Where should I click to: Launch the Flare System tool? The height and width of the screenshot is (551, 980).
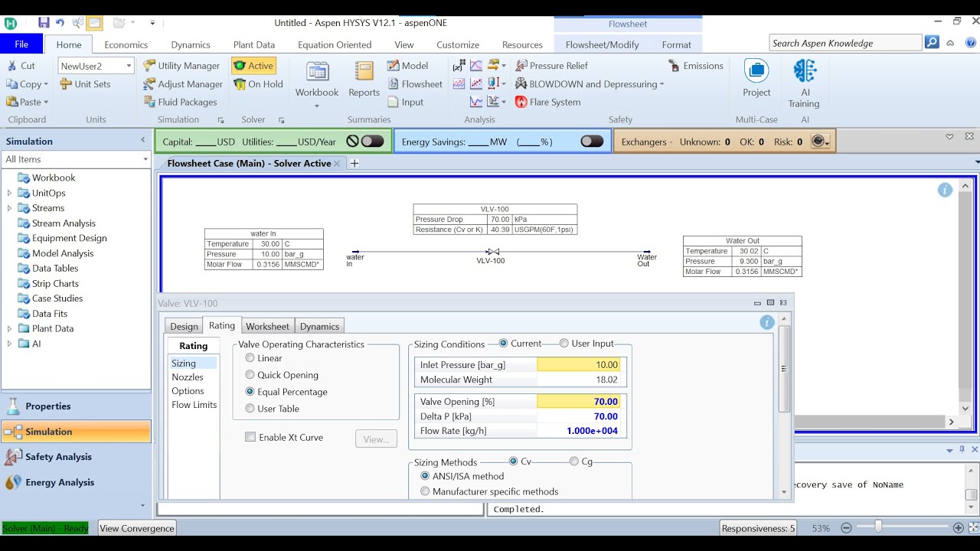click(547, 102)
